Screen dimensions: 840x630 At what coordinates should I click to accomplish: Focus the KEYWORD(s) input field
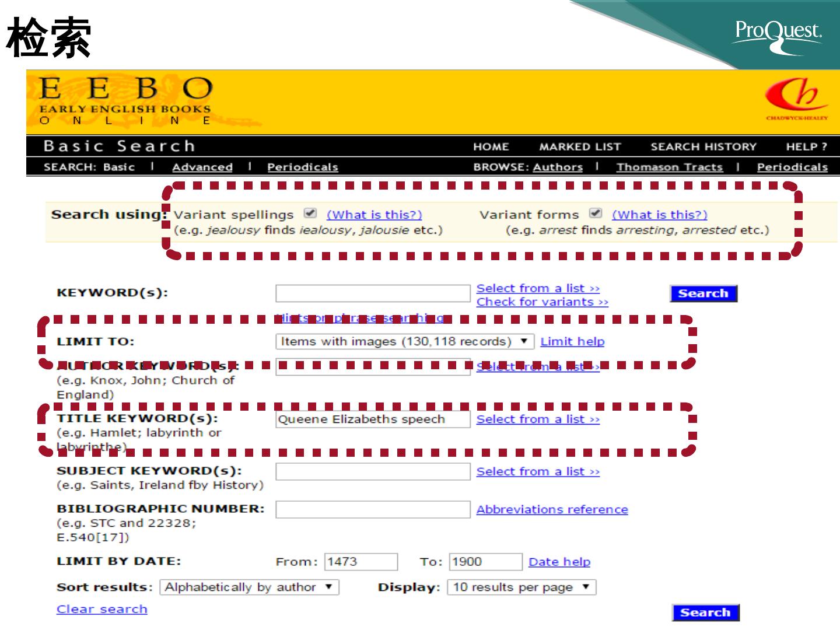373,293
